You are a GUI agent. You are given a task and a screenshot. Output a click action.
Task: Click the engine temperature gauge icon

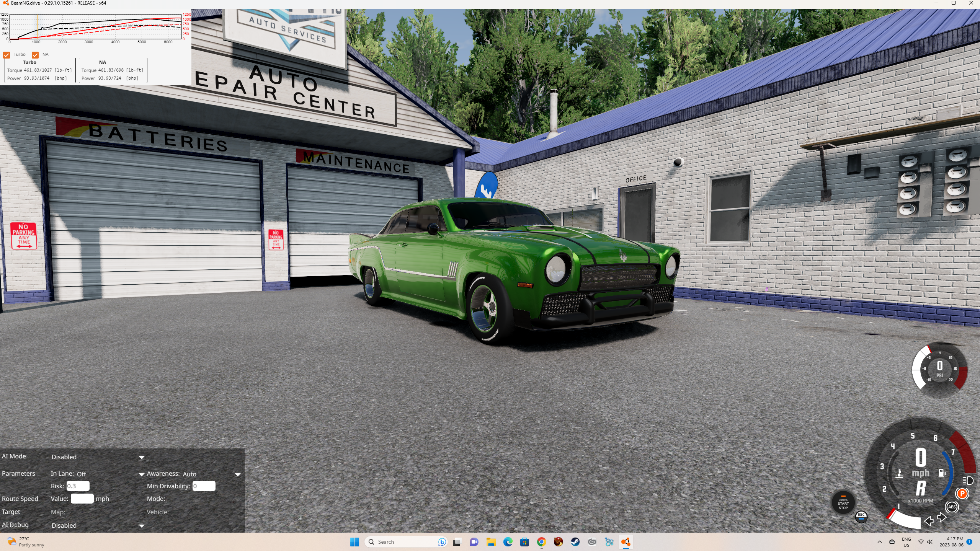pyautogui.click(x=899, y=474)
